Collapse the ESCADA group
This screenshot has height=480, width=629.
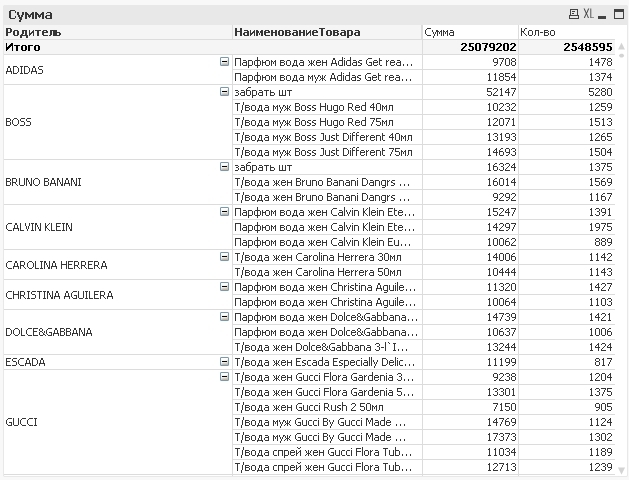click(224, 362)
